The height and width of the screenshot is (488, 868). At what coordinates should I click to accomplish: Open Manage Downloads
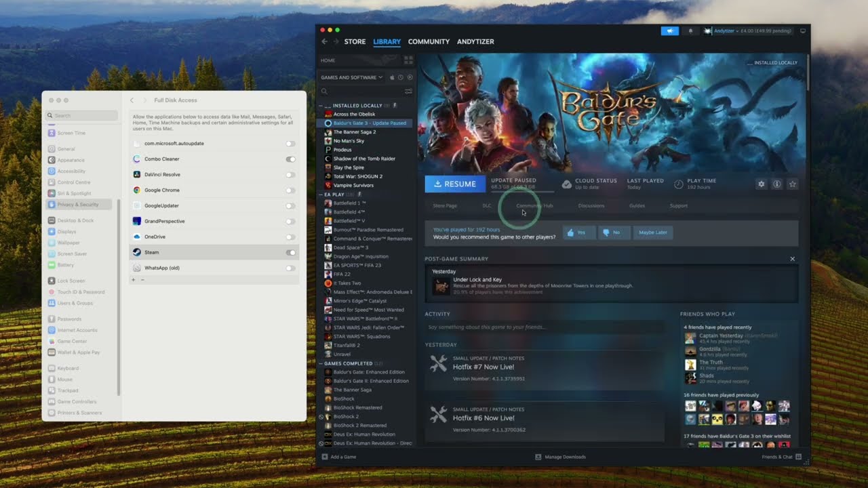click(560, 457)
